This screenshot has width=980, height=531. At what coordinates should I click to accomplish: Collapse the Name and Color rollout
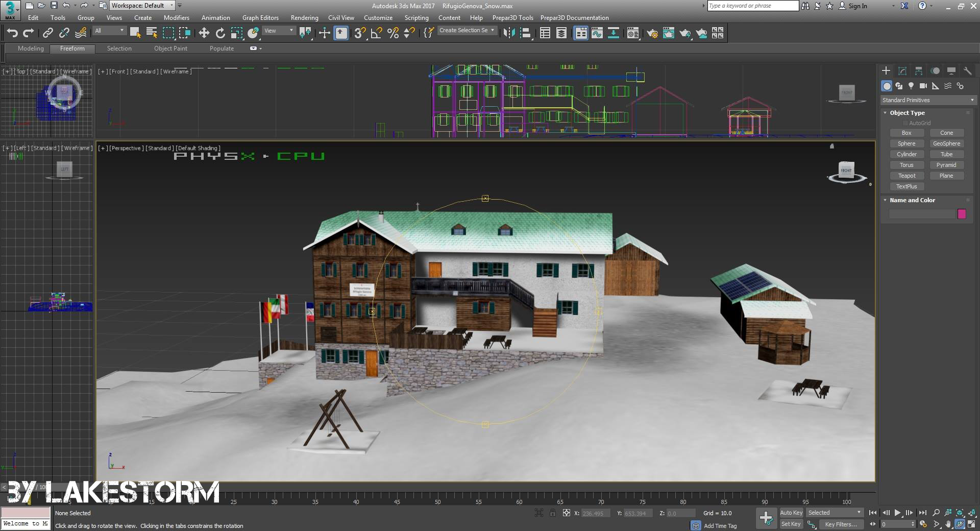coord(885,200)
